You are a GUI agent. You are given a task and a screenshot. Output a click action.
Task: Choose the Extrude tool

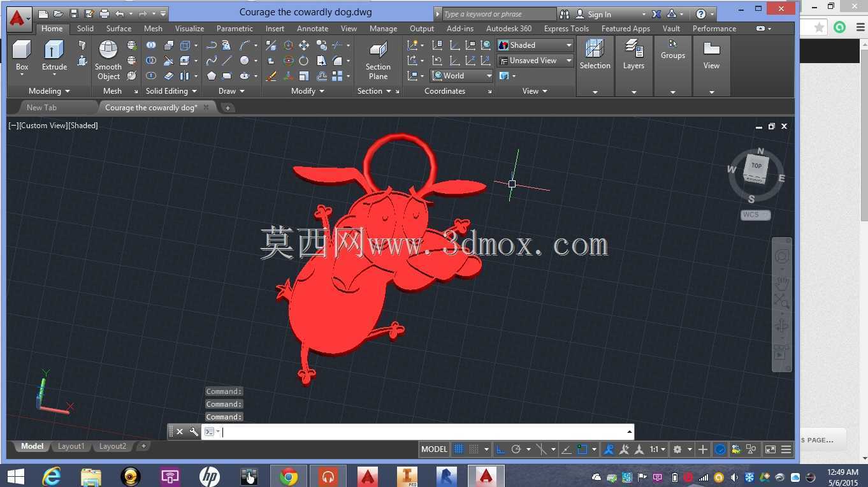pos(54,57)
